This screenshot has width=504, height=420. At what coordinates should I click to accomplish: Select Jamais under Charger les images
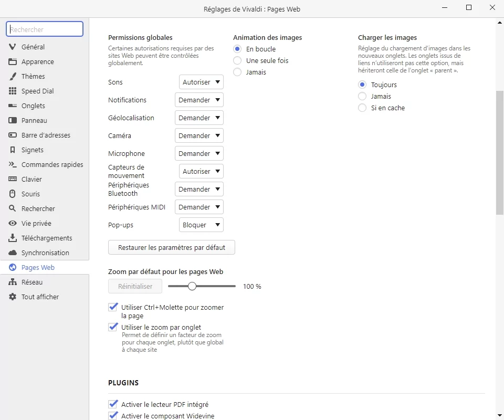(362, 97)
